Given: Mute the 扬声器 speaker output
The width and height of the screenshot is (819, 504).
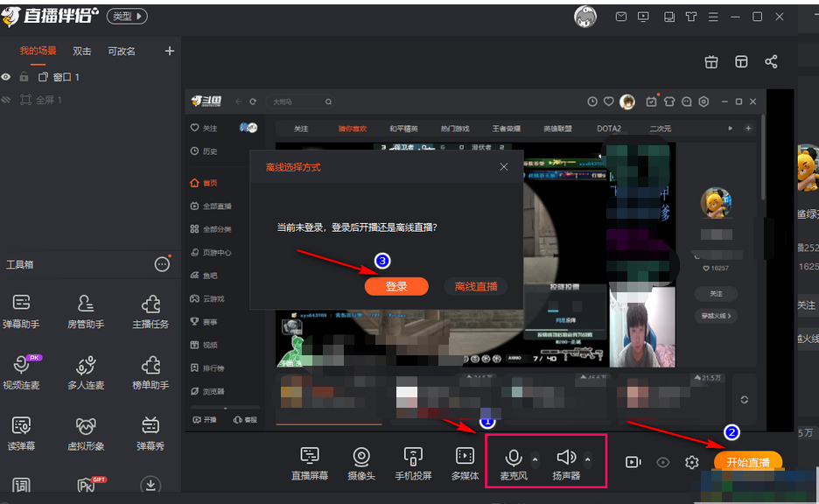Looking at the screenshot, I should (566, 457).
